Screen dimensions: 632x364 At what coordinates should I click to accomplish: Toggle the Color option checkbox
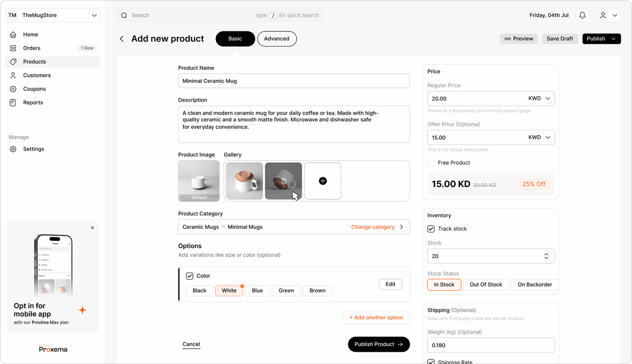pos(190,276)
